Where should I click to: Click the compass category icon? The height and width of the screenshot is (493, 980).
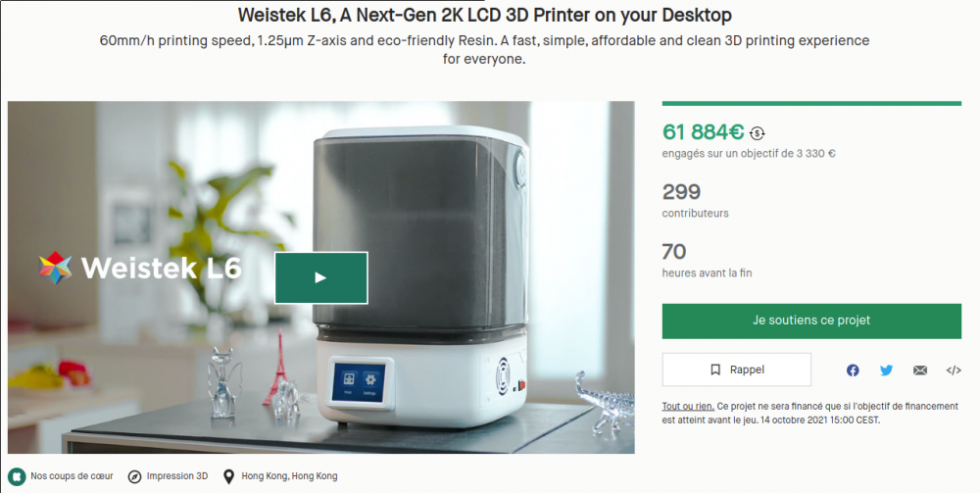[134, 476]
